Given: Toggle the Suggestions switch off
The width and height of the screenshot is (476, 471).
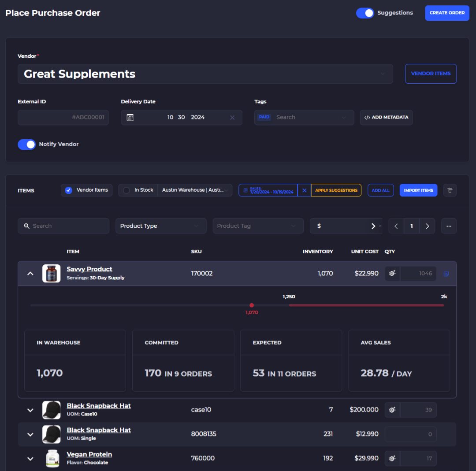Looking at the screenshot, I should 365,13.
